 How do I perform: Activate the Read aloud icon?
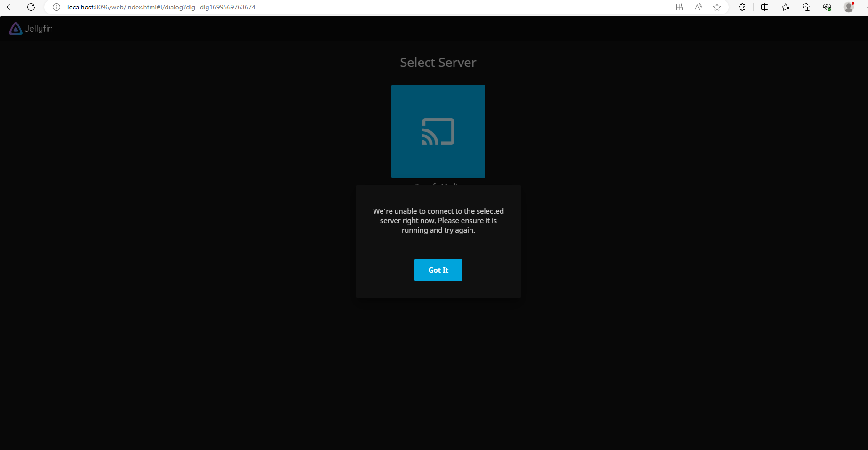point(698,7)
